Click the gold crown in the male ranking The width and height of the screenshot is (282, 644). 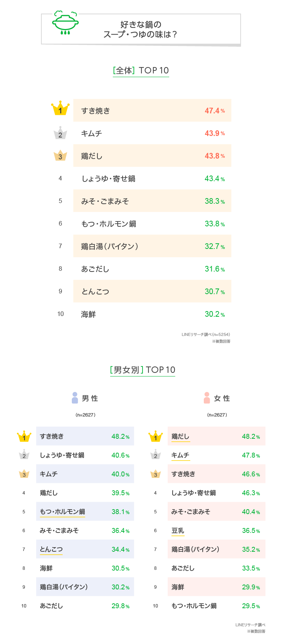(x=24, y=436)
